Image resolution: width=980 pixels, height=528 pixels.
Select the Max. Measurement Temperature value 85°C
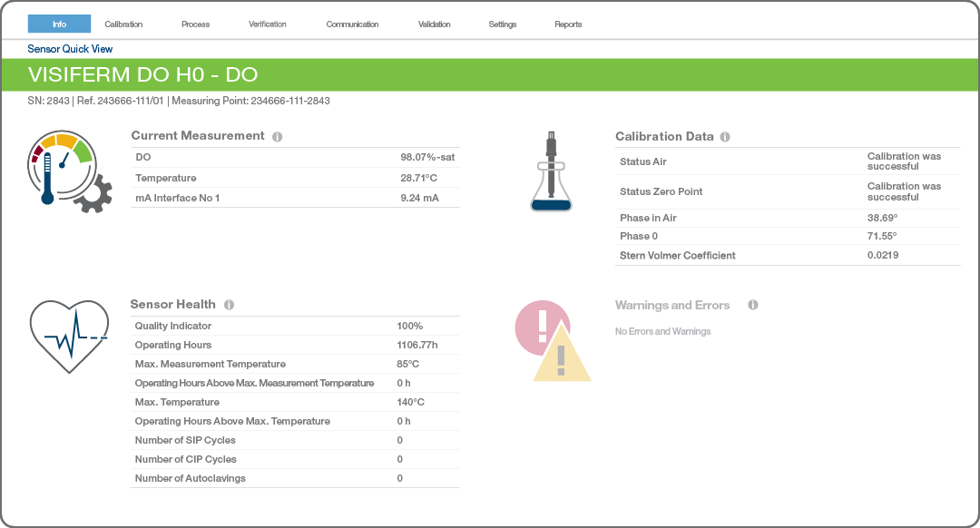click(x=408, y=365)
